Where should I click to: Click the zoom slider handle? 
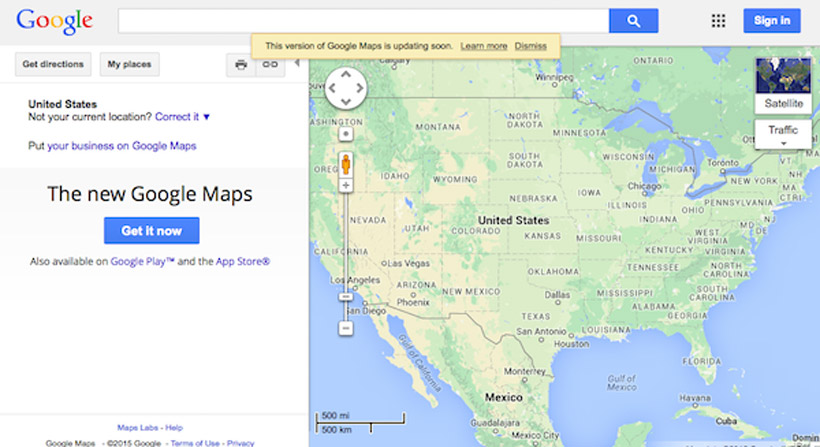click(x=346, y=296)
